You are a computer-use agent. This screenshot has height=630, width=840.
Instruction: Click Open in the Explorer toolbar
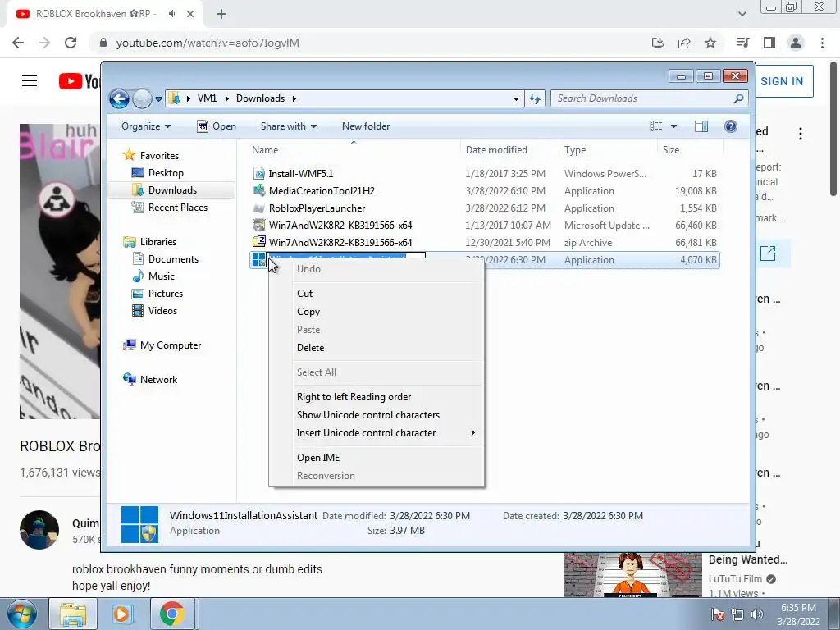point(217,126)
